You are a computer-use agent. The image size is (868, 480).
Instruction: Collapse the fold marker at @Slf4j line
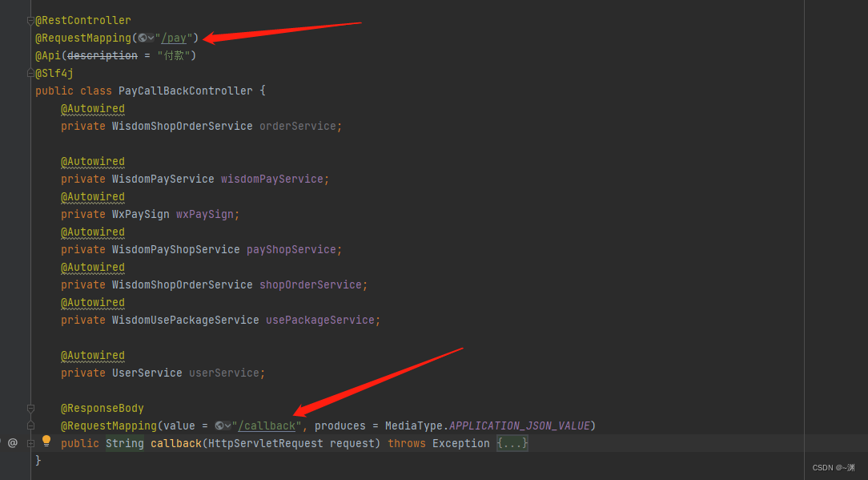[30, 73]
